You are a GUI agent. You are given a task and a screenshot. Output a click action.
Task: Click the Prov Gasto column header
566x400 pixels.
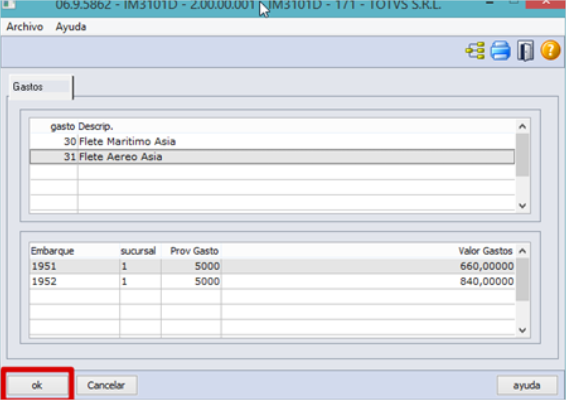(x=191, y=251)
